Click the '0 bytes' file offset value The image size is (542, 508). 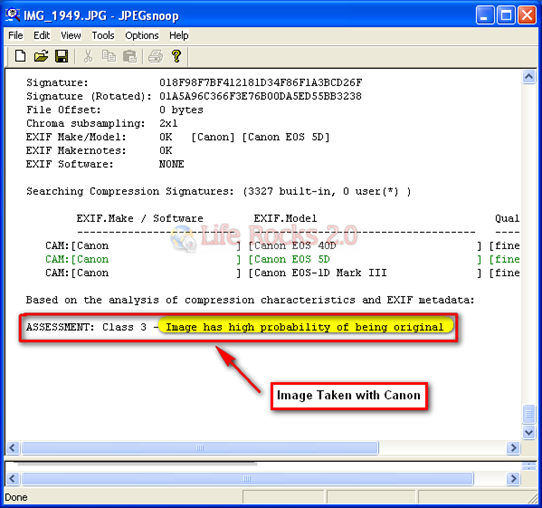181,110
